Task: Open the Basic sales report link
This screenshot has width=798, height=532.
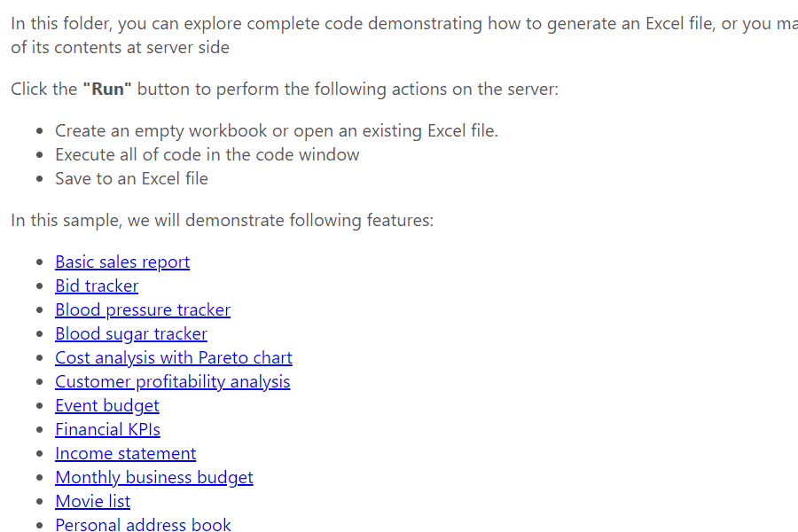Action: coord(122,262)
